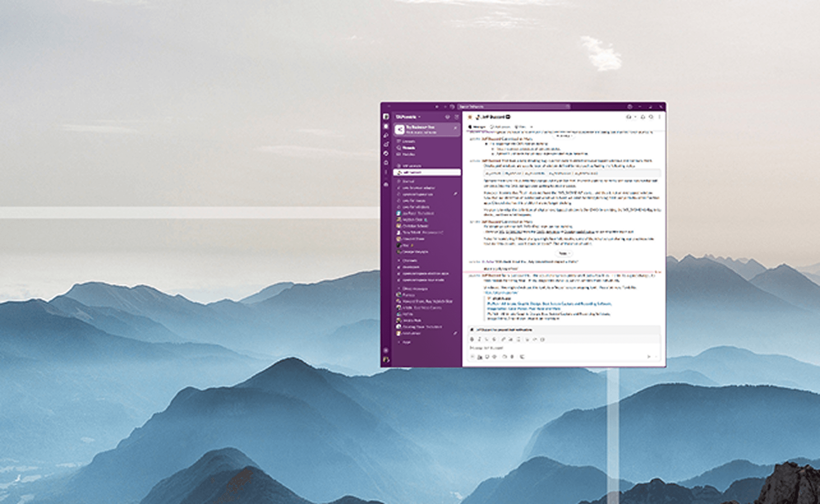Click the history clock icon in top bar

[452, 107]
